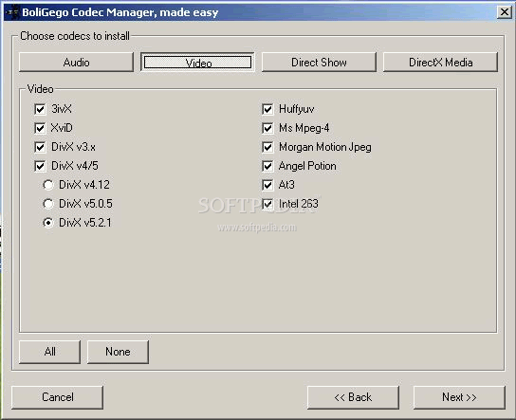Disable the DivX v3.x codec
This screenshot has height=420, width=516.
tap(40, 147)
